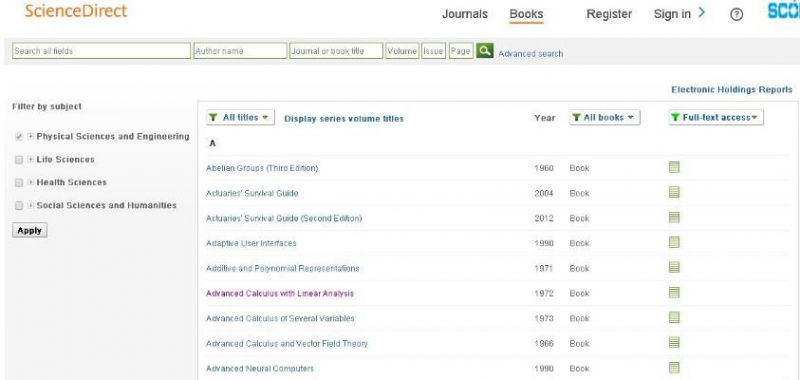800x380 pixels.
Task: Click the Search all fields input
Action: (x=101, y=51)
